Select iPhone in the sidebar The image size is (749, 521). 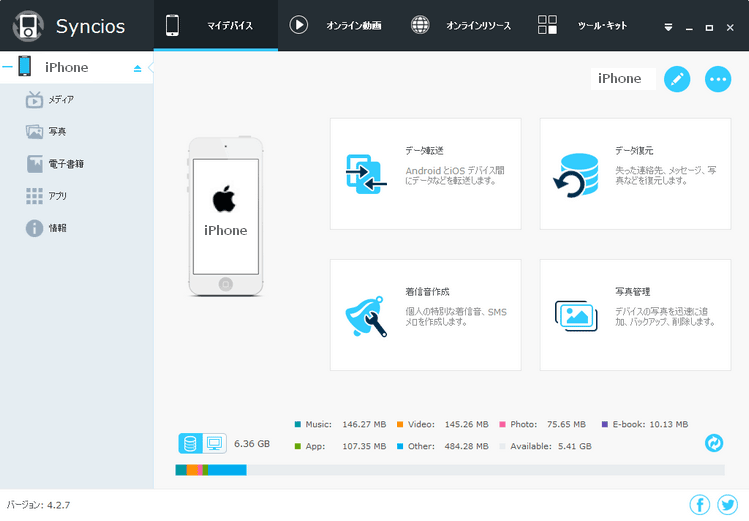(x=76, y=67)
